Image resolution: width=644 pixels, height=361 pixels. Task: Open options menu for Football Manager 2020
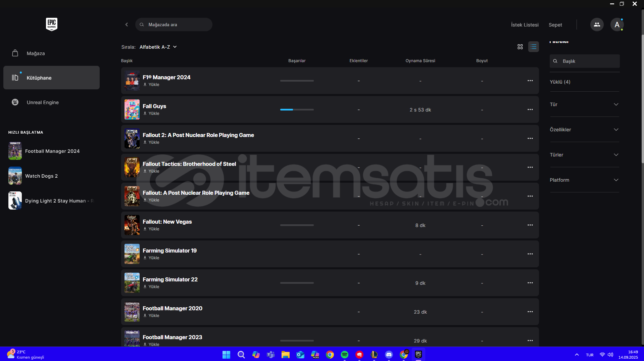click(x=530, y=312)
